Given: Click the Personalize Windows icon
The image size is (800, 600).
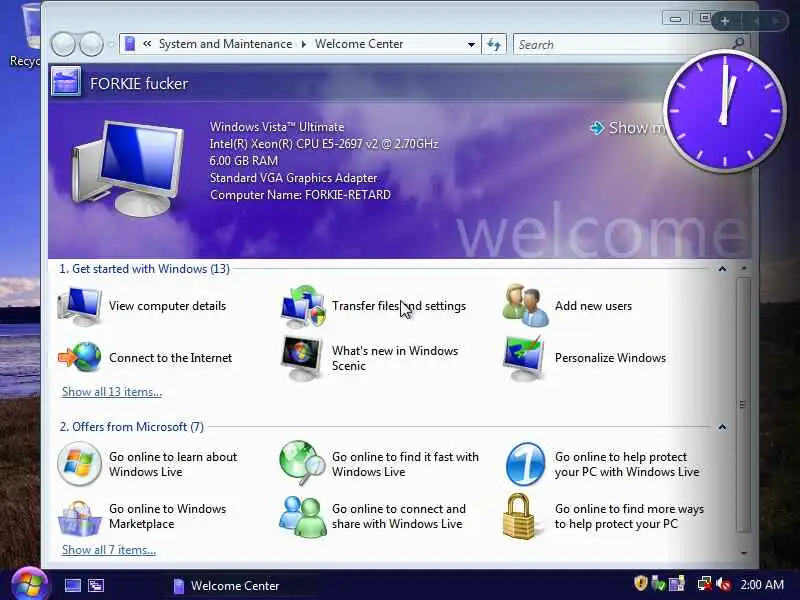Looking at the screenshot, I should coord(524,358).
